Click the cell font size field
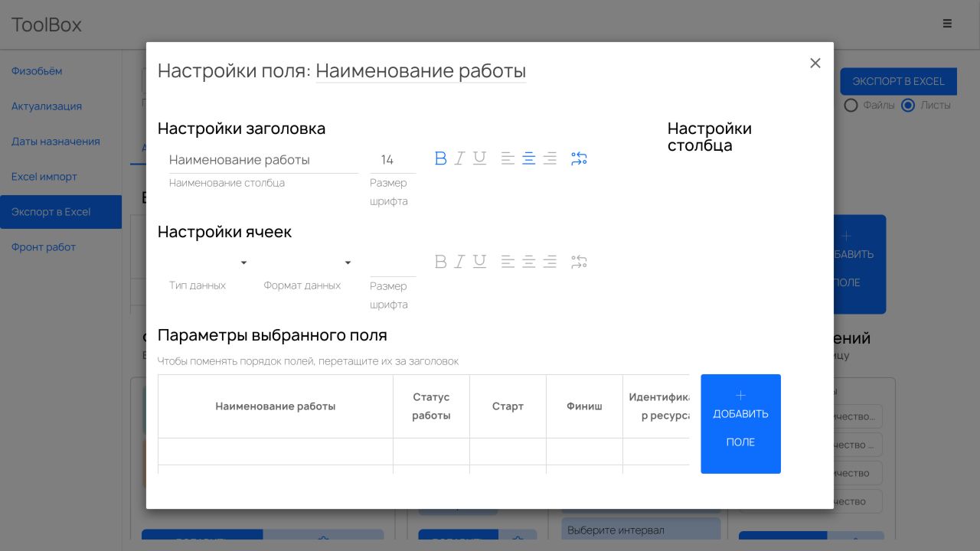This screenshot has height=551, width=980. pyautogui.click(x=393, y=263)
